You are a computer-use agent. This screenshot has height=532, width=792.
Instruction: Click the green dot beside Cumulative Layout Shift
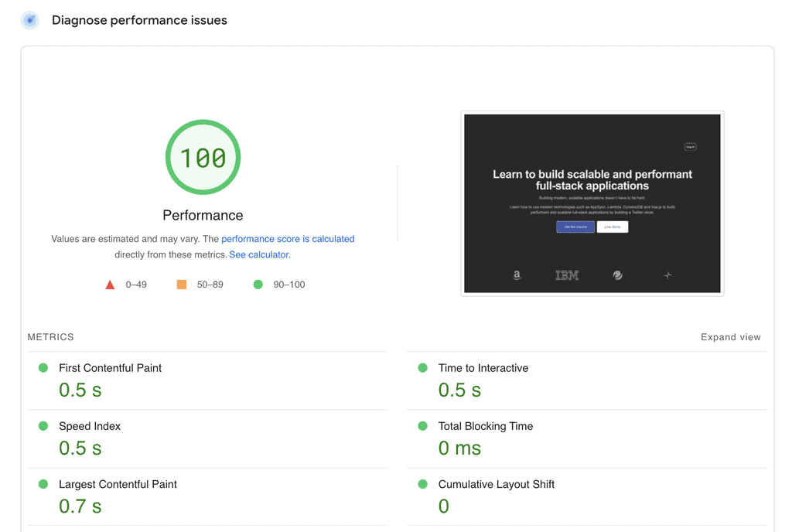click(x=422, y=484)
